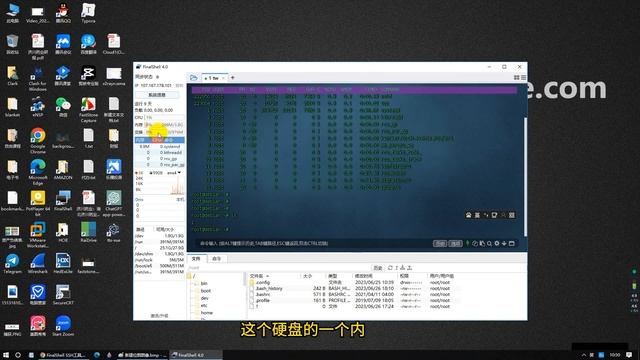Select the bin folder in tree

click(204, 283)
